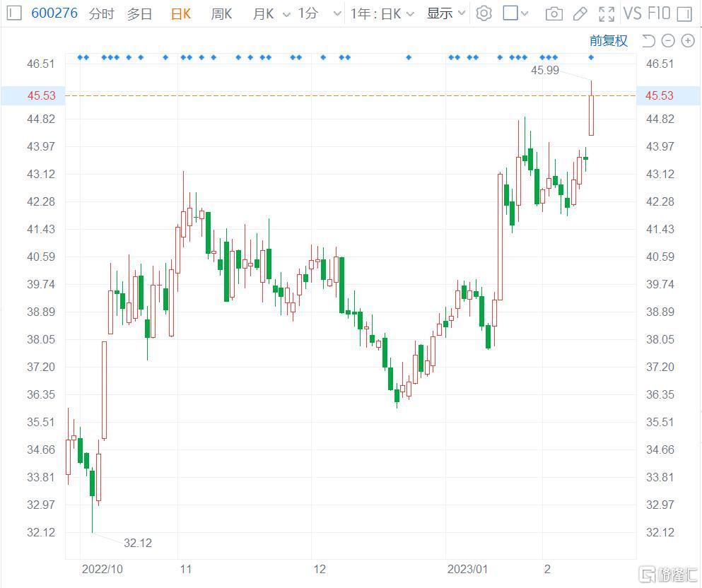
Task: Expand the dropdown arrow after 月K
Action: (286, 14)
